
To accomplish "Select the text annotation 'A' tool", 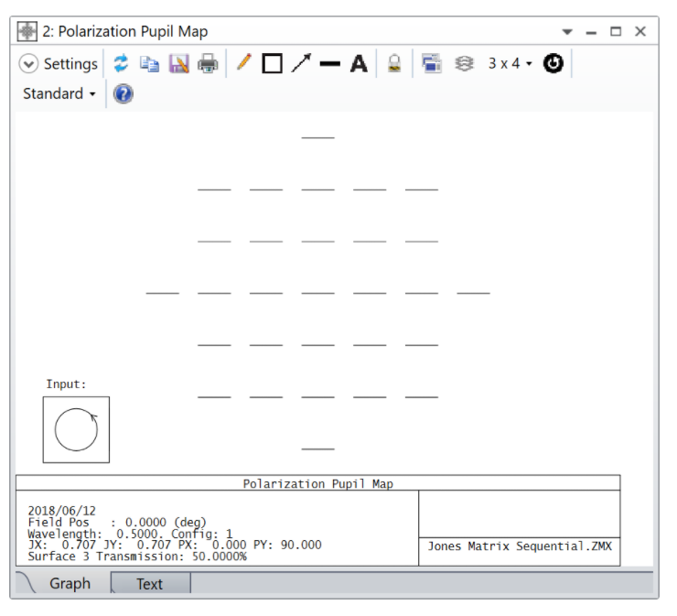I will click(x=359, y=63).
